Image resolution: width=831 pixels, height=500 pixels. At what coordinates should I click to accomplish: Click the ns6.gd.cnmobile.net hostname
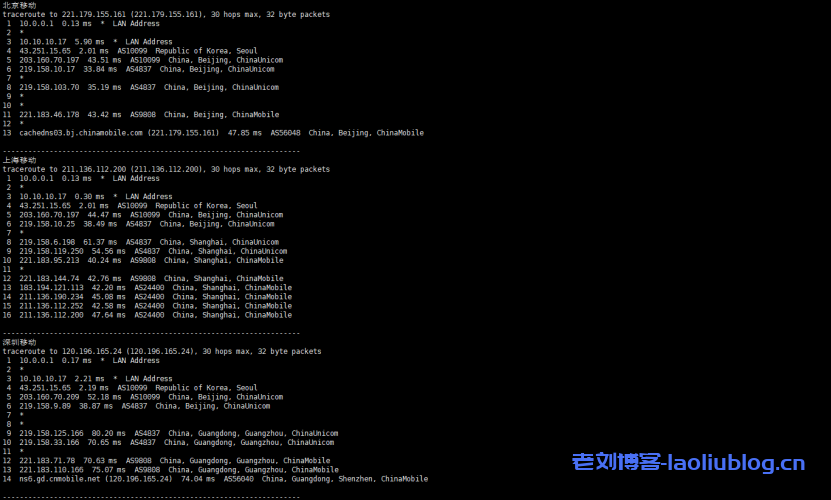click(x=59, y=479)
